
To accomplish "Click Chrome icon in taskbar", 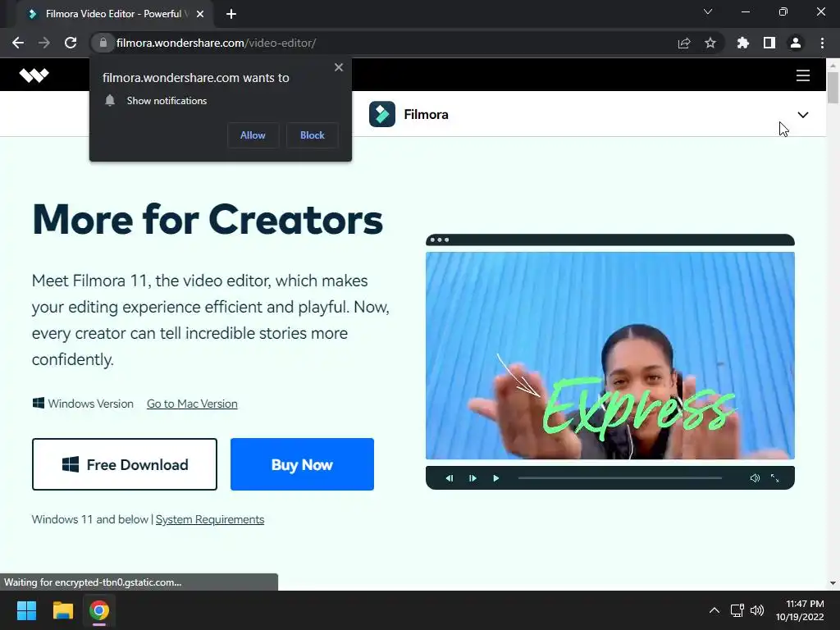I will click(99, 610).
